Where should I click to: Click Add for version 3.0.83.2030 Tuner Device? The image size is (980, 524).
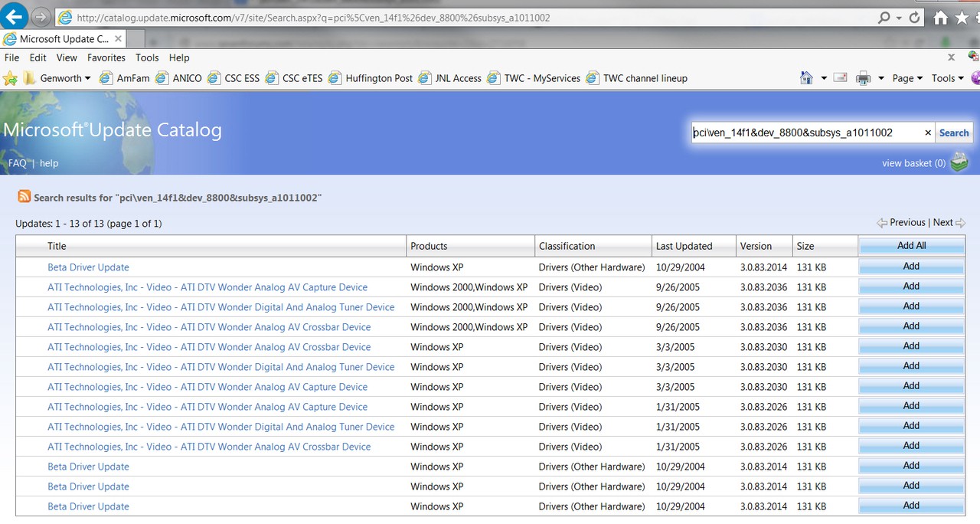[911, 366]
